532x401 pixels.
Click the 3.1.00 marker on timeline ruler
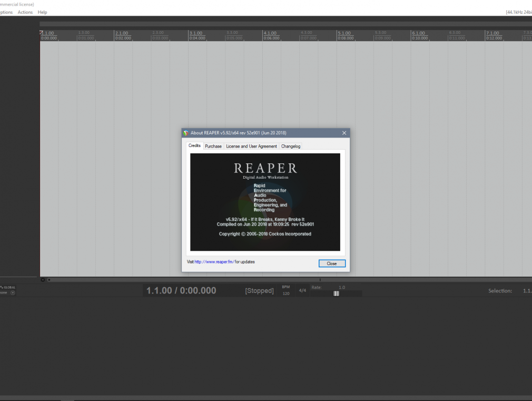click(x=196, y=33)
